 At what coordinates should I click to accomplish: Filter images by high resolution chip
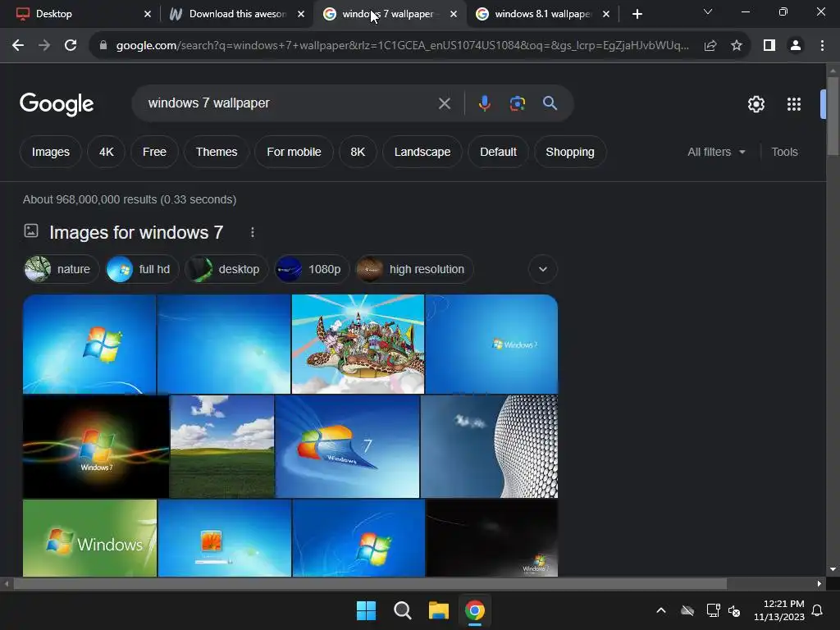[414, 269]
